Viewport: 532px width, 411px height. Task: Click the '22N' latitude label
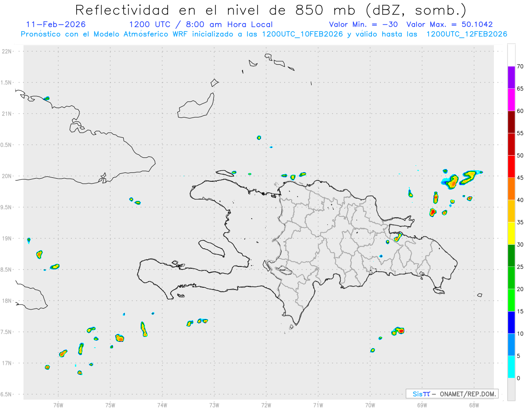(x=7, y=51)
